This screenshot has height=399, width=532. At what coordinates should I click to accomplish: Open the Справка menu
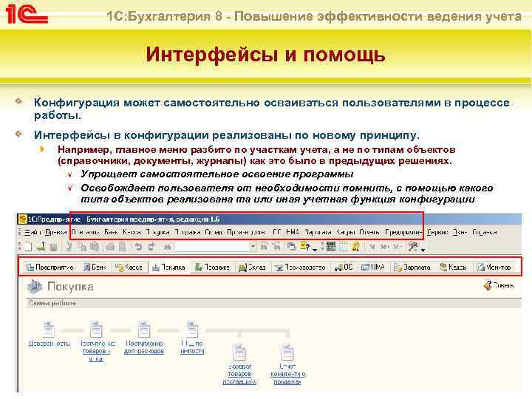(485, 233)
